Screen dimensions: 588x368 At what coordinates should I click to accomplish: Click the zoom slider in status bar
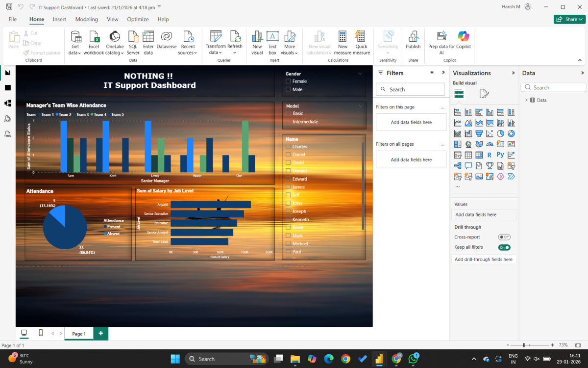(524, 345)
